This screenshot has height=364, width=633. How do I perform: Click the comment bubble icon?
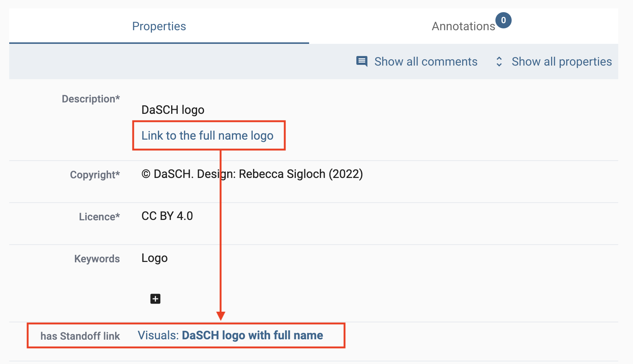pyautogui.click(x=362, y=61)
